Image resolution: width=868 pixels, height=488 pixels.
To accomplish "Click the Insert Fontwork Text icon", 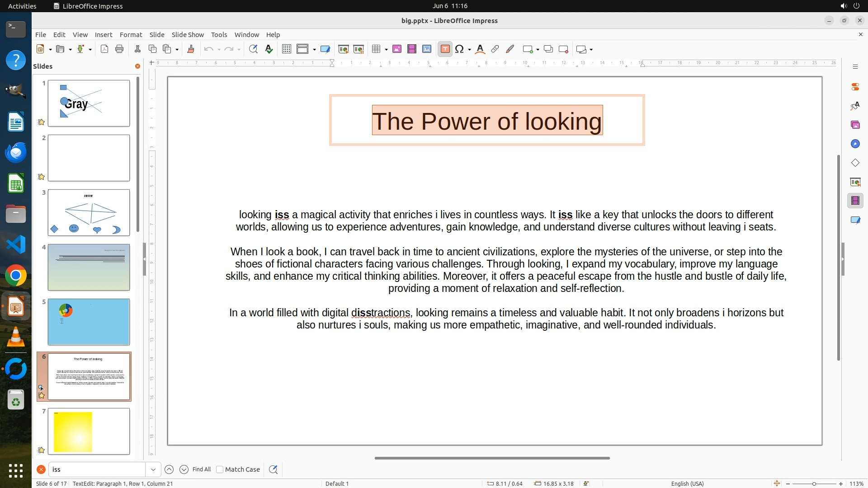I will pyautogui.click(x=480, y=49).
